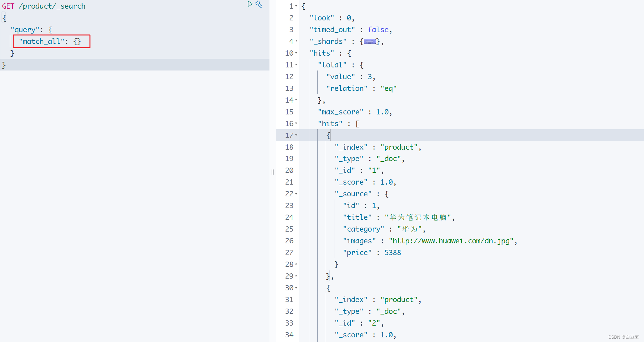Click the GET /product/_search request line
This screenshot has height=342, width=644.
tap(44, 6)
